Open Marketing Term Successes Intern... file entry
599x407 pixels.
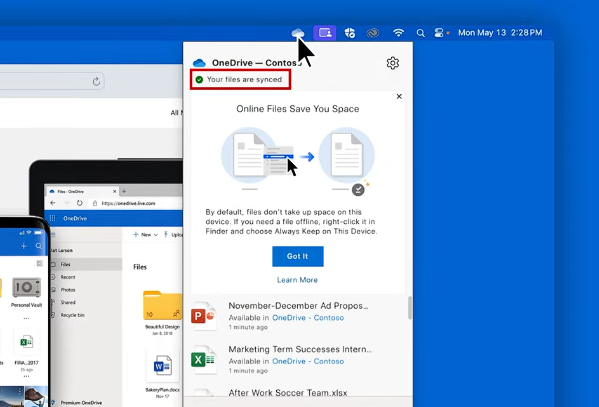coord(300,349)
